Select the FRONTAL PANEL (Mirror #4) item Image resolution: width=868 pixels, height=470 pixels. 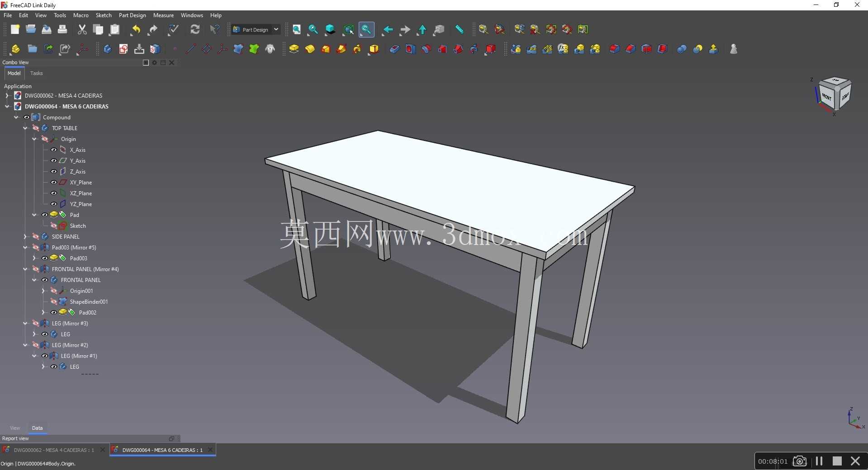click(x=85, y=269)
